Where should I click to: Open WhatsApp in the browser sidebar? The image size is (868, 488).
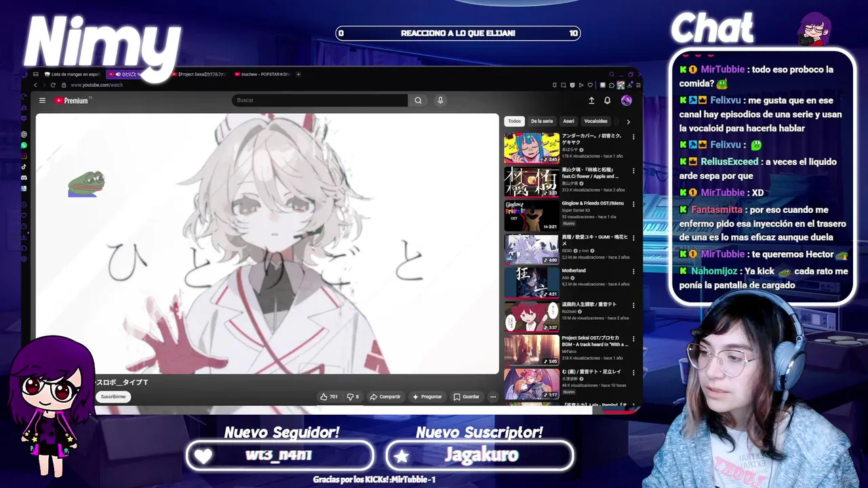click(24, 145)
